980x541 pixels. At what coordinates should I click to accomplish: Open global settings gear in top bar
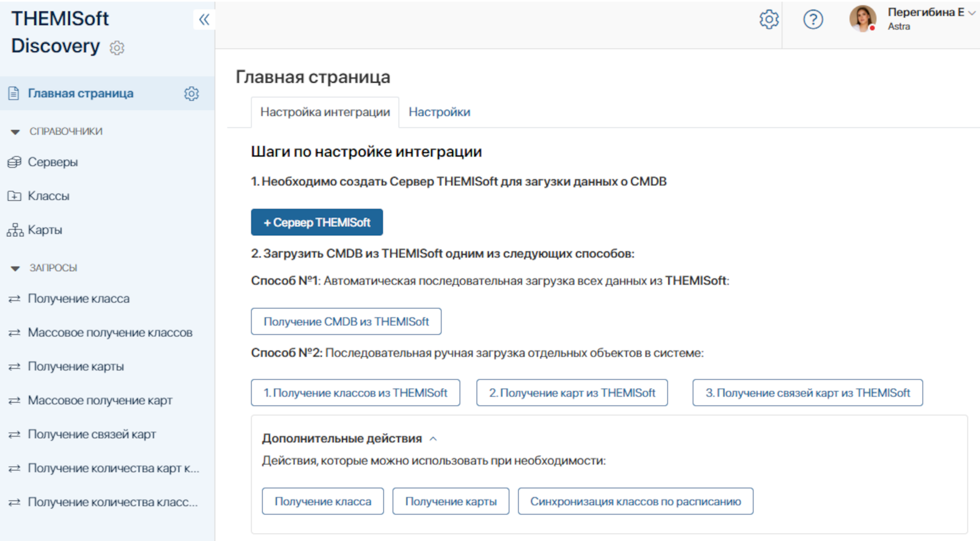[x=769, y=19]
